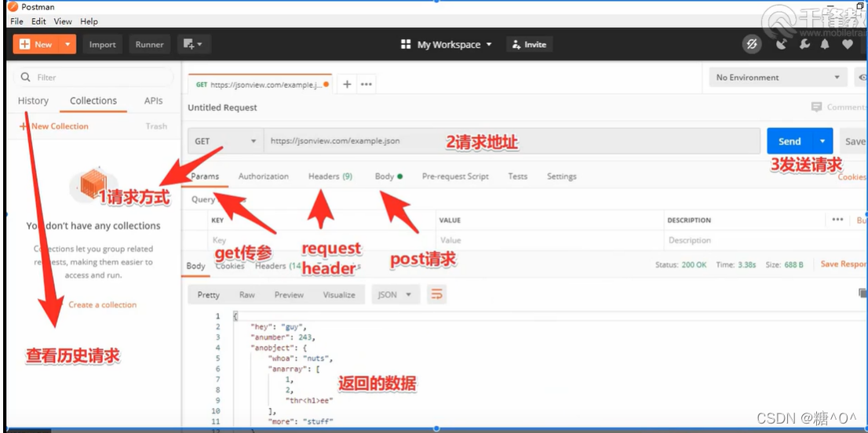Launch the Collection Runner
This screenshot has height=433, width=868.
pyautogui.click(x=149, y=44)
